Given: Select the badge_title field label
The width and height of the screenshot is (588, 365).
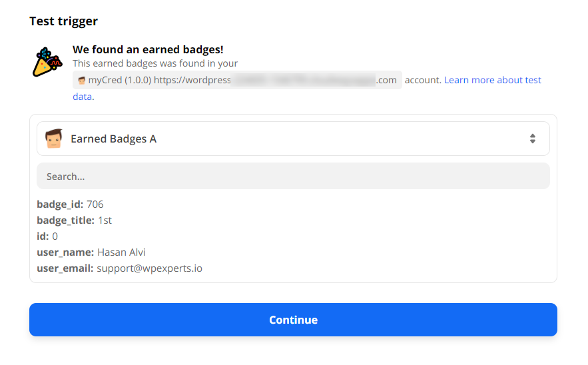Looking at the screenshot, I should click(x=66, y=220).
